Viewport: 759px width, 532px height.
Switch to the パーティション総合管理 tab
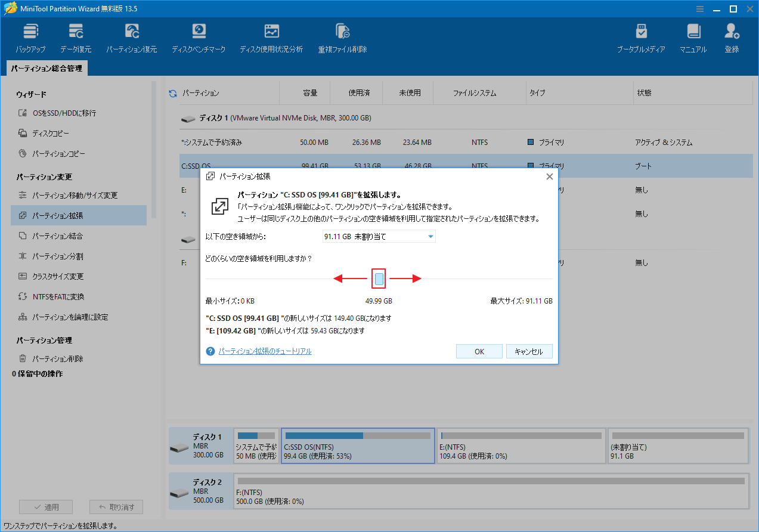click(x=46, y=68)
